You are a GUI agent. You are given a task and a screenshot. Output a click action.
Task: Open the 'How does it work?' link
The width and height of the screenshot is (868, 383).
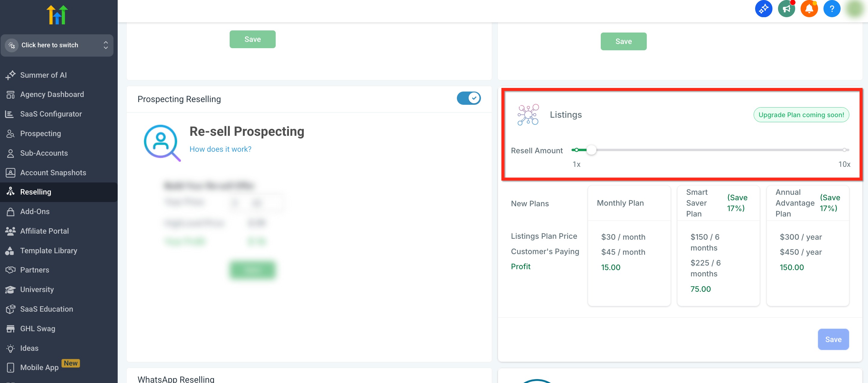click(220, 149)
